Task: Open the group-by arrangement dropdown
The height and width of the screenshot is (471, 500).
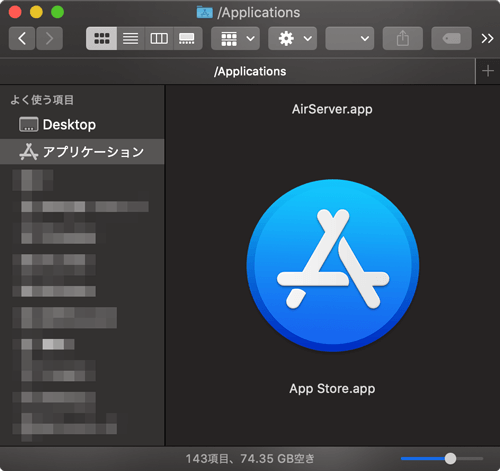Action: (x=235, y=39)
